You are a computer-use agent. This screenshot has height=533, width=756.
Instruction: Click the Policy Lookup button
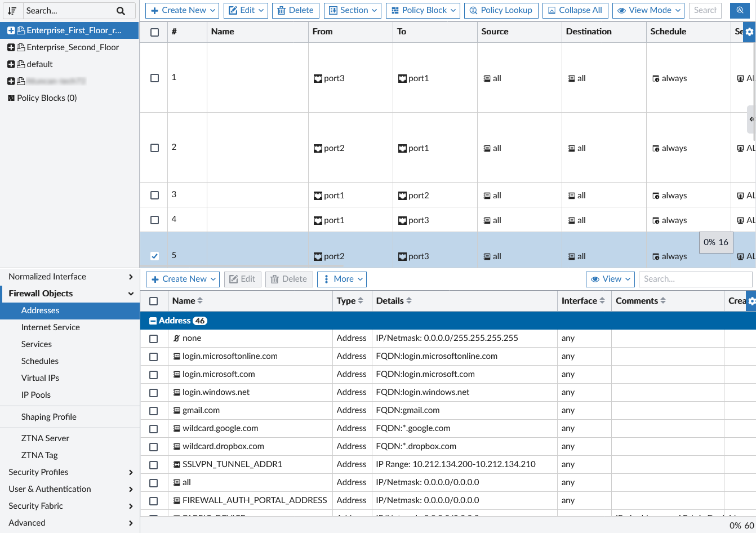501,10
